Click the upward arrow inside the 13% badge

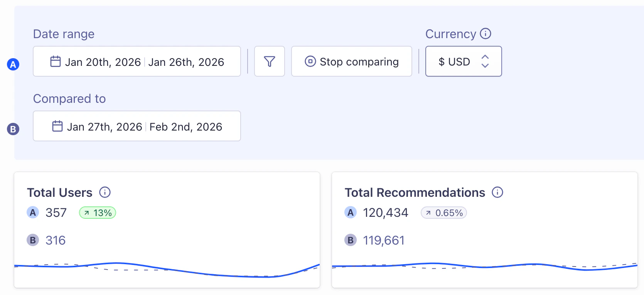click(x=86, y=212)
